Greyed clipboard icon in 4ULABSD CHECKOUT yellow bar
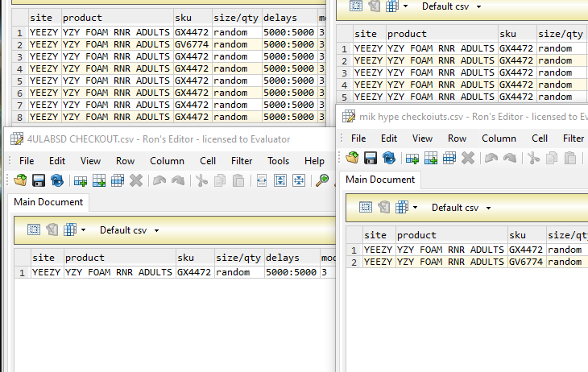The height and width of the screenshot is (372, 588). 52,229
